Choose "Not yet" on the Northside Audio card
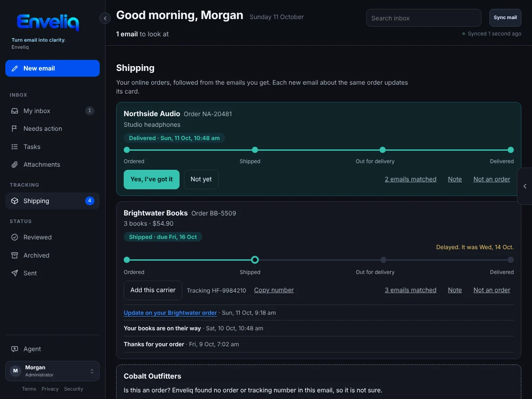 (x=201, y=180)
